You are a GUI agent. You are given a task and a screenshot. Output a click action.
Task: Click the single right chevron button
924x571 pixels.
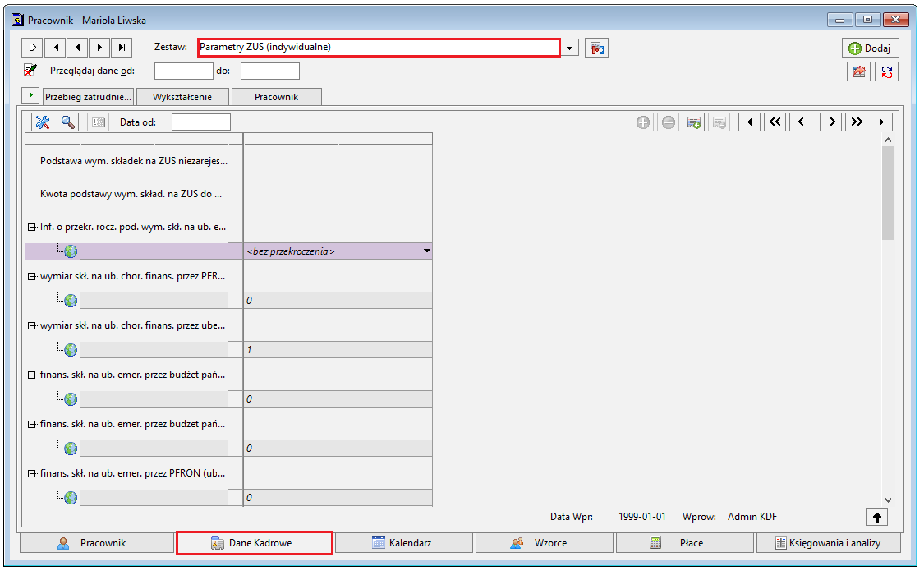click(x=831, y=122)
